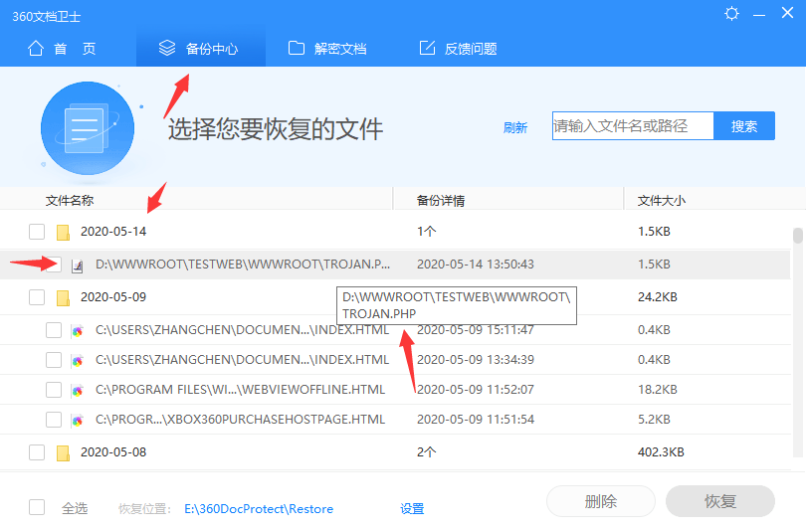Click the WEBVIEWOFFLINE.HTML file icon
This screenshot has width=806, height=532.
point(78,390)
